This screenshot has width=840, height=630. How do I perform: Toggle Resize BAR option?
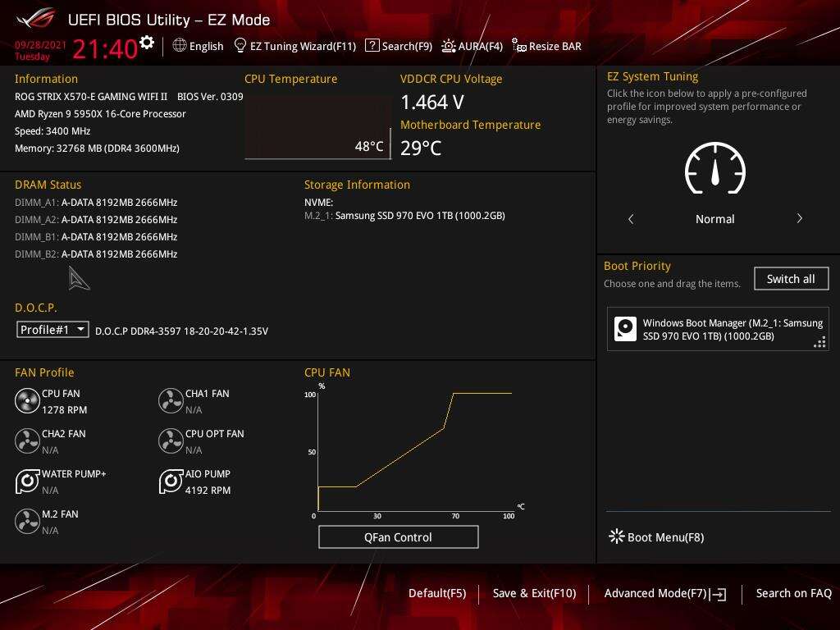click(546, 47)
